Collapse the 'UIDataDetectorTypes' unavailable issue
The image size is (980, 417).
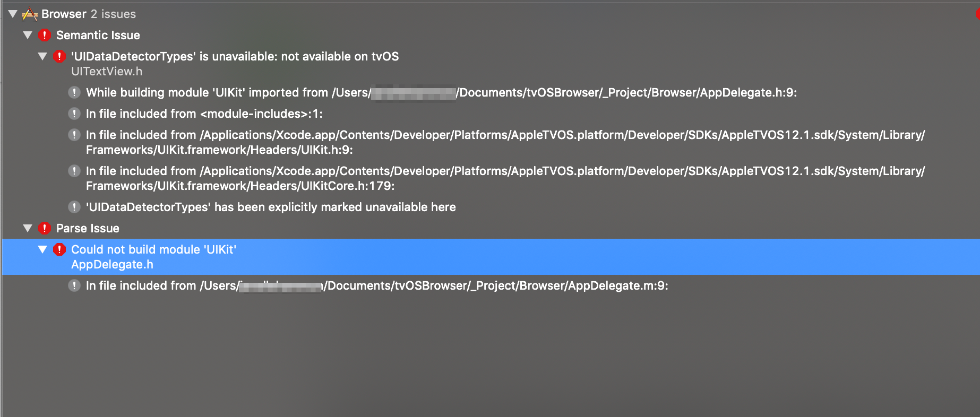coord(42,56)
